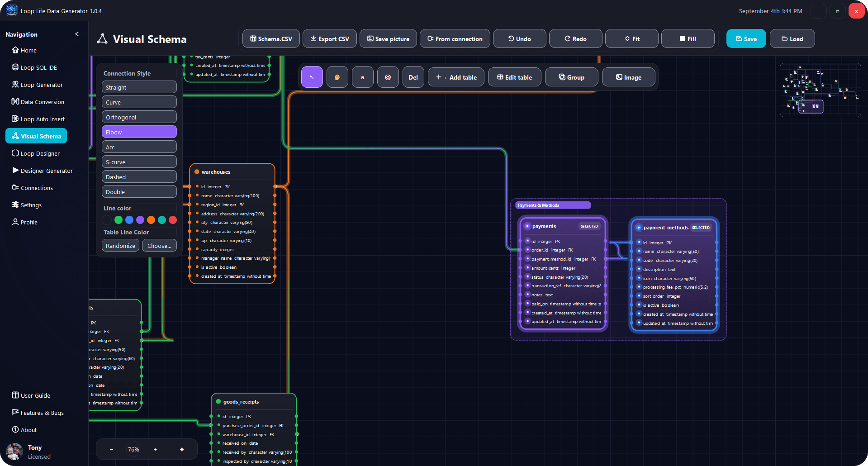Click the diamond center-view icon beside zoom
This screenshot has width=868, height=466.
click(x=182, y=449)
